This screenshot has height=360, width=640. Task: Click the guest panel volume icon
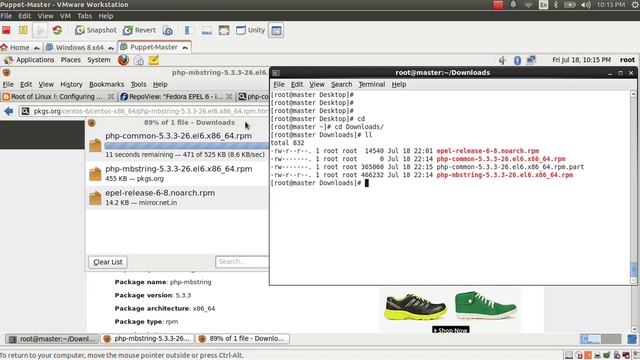coord(502,60)
